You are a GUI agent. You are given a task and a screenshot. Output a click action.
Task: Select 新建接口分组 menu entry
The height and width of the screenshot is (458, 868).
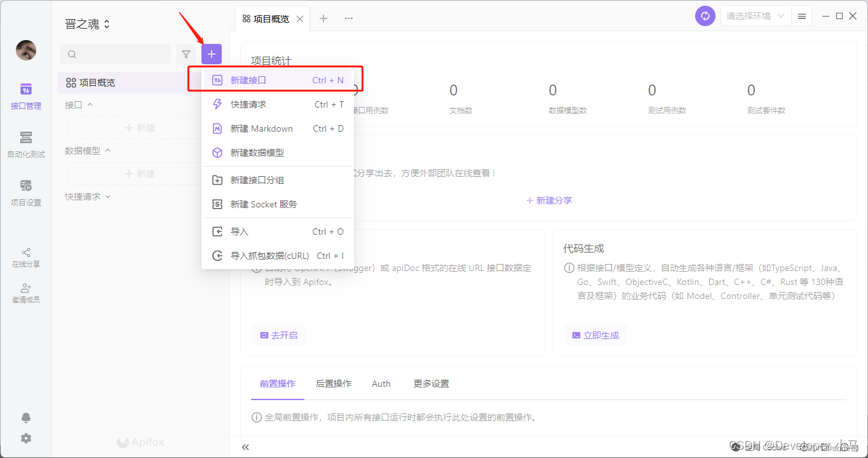coord(277,180)
